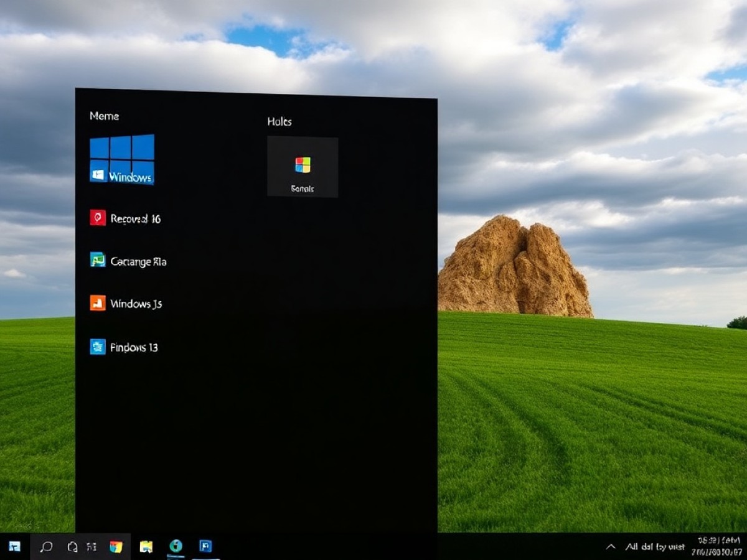Click the blue Findows 13 icon

98,347
